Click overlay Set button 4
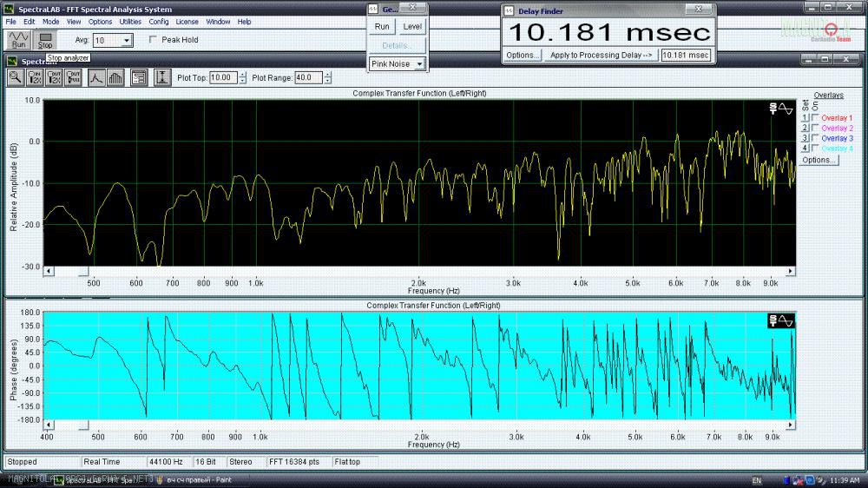The width and height of the screenshot is (868, 488). click(806, 148)
